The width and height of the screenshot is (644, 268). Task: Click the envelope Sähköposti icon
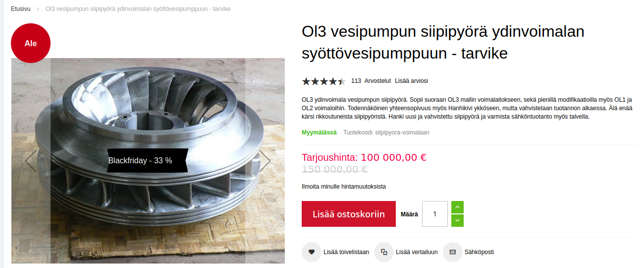(x=452, y=252)
